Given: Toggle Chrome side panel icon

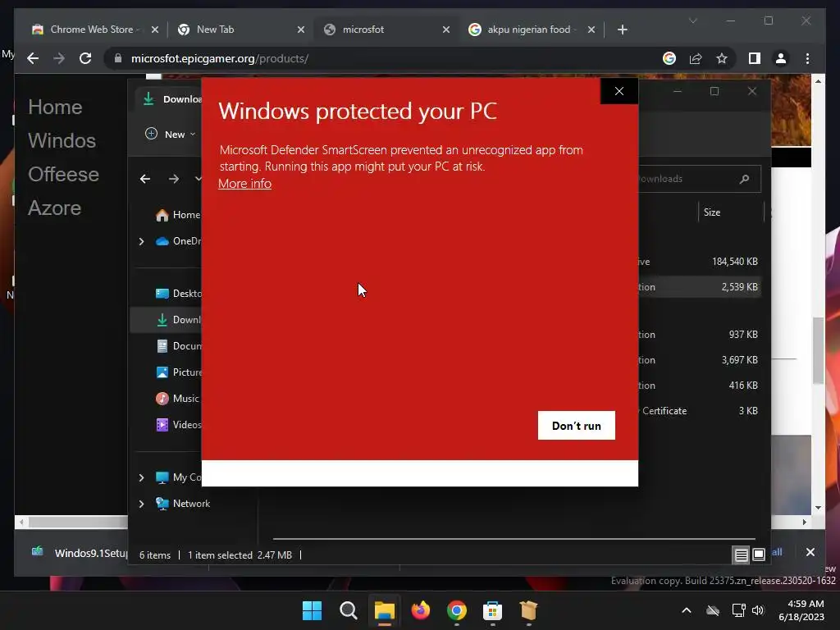Looking at the screenshot, I should [755, 58].
